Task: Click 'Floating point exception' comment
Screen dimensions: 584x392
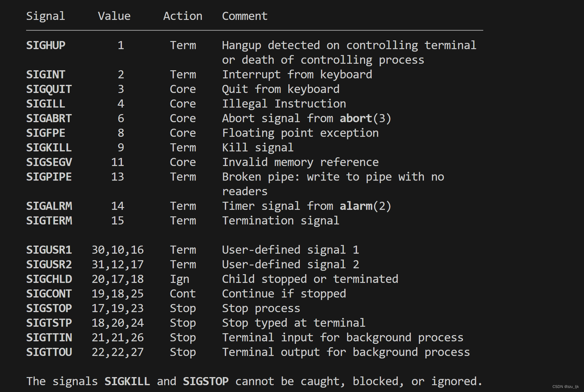Action: point(300,133)
